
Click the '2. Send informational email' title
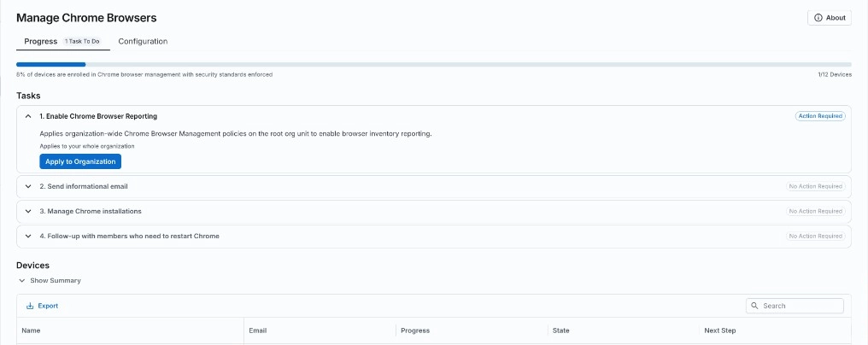(84, 187)
